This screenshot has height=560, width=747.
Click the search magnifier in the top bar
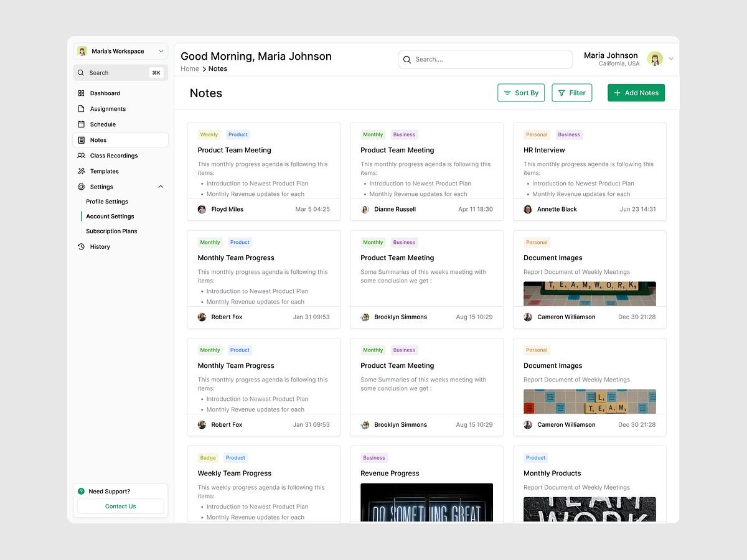coord(407,59)
